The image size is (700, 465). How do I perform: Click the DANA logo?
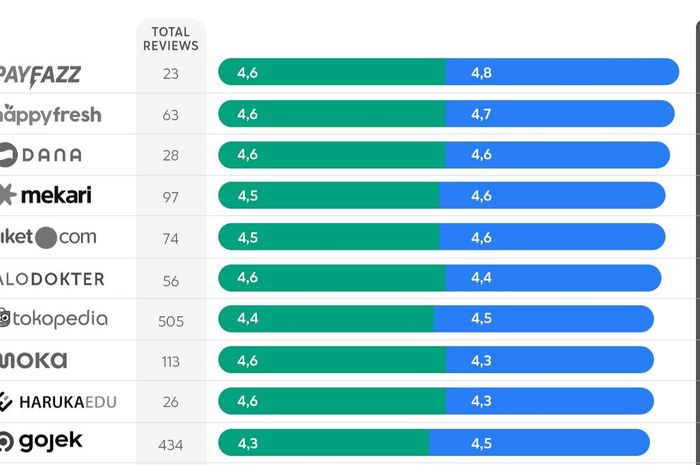(41, 155)
